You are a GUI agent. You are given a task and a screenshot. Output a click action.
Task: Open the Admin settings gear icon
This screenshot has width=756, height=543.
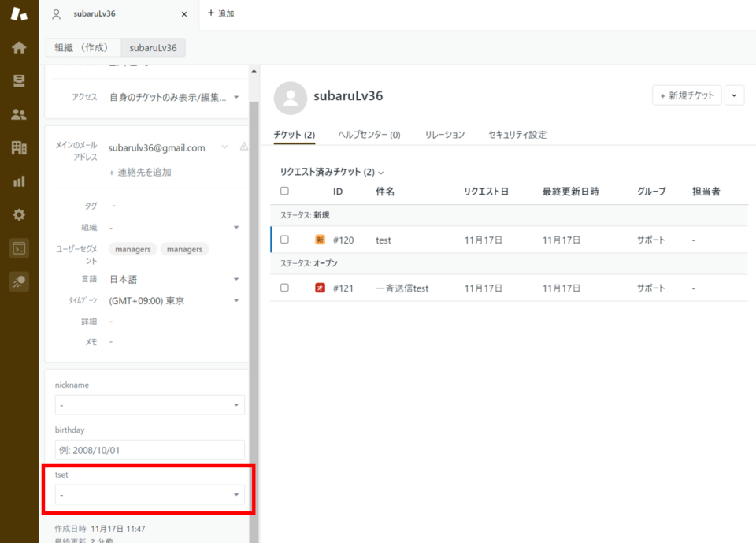19,214
